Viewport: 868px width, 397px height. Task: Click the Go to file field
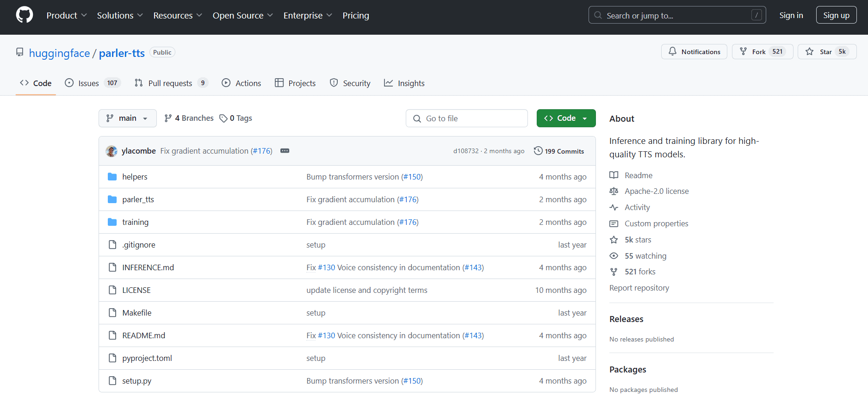click(x=466, y=118)
